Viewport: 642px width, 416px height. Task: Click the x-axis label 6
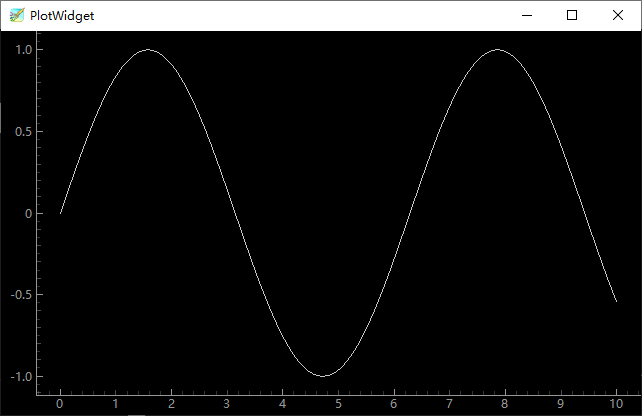pyautogui.click(x=393, y=404)
